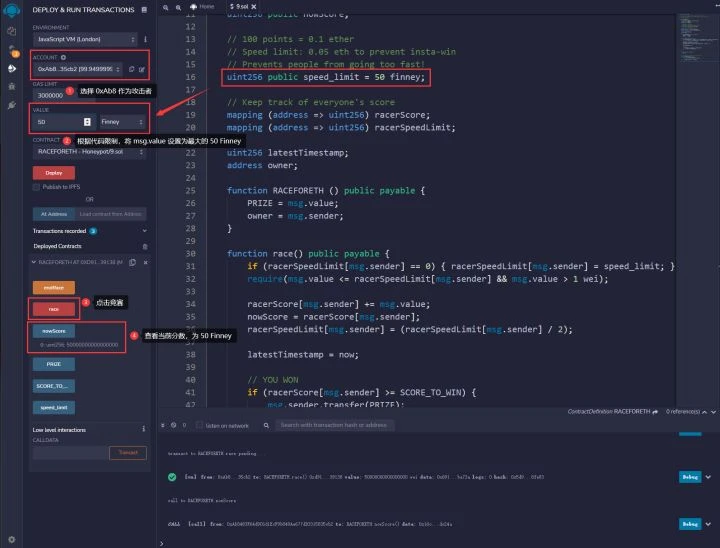Viewport: 720px width, 548px height.
Task: Add new account plus icon
Action: pyautogui.click(x=63, y=57)
